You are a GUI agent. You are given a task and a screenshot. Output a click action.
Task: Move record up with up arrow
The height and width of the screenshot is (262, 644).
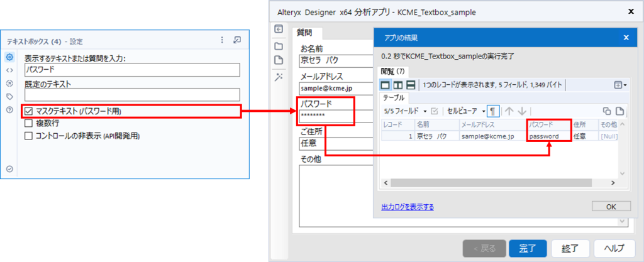pyautogui.click(x=509, y=111)
